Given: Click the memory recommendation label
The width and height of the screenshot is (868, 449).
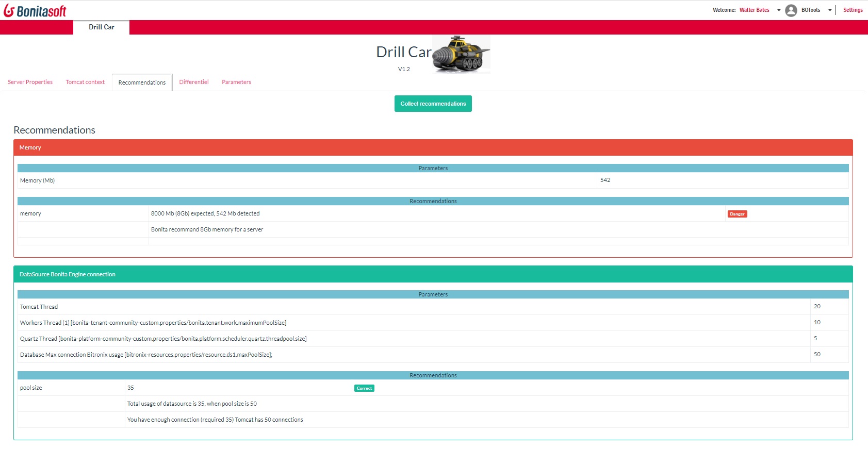Looking at the screenshot, I should click(x=30, y=213).
